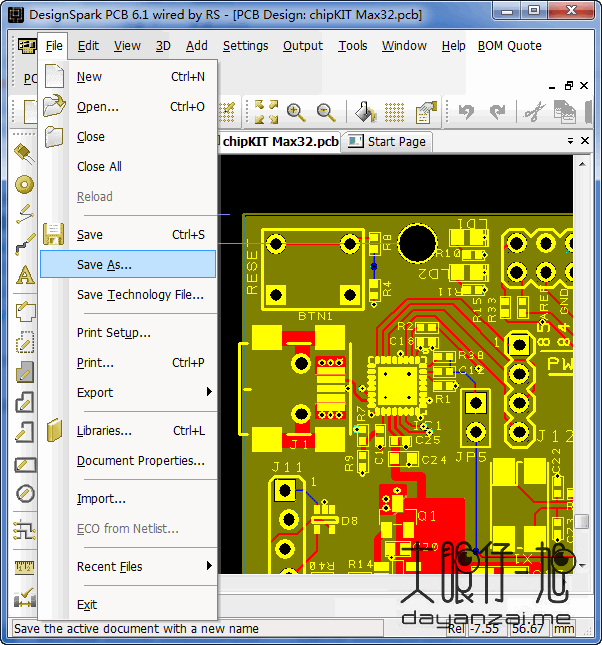Open the properties checklist toolbar icon
Viewport: 602px width, 645px height.
(x=425, y=112)
